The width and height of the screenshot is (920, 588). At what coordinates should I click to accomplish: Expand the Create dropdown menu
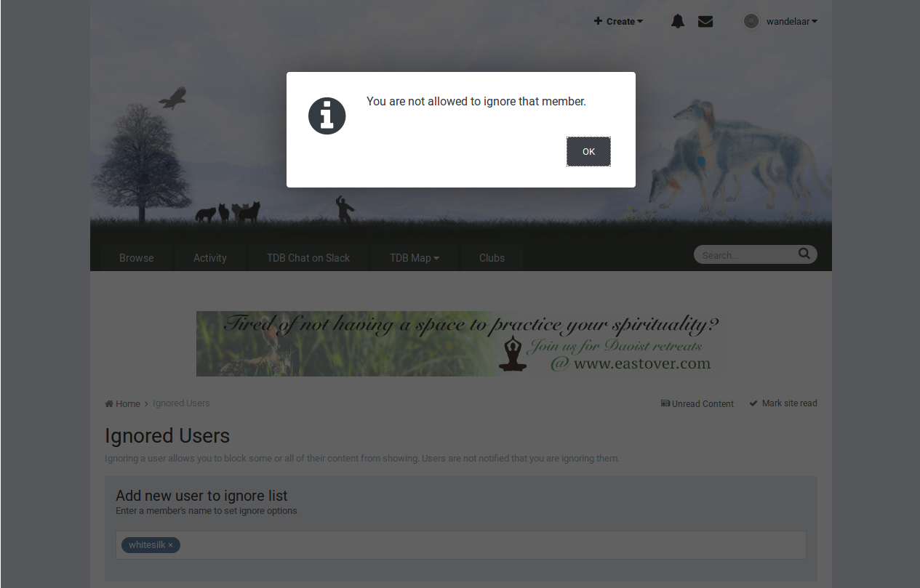coord(618,22)
